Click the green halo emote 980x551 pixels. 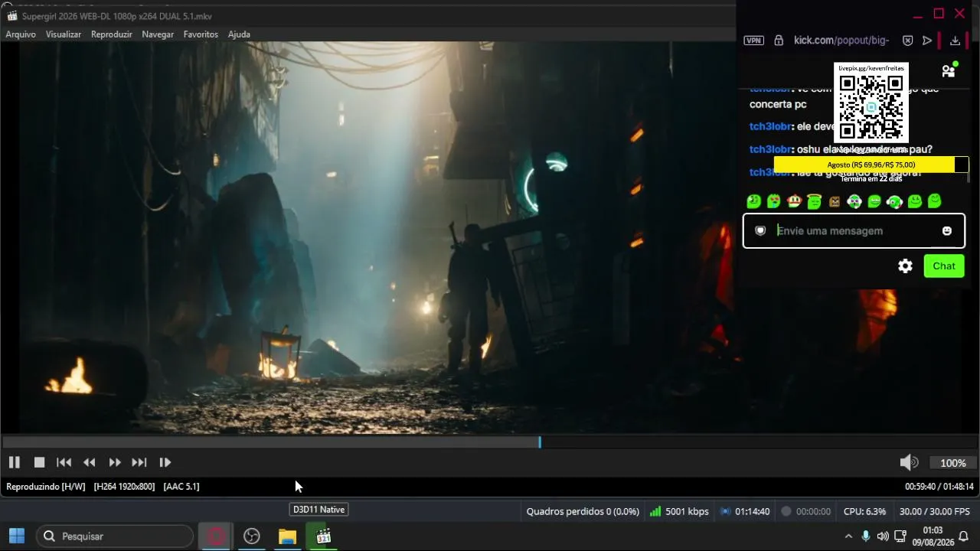[815, 201]
